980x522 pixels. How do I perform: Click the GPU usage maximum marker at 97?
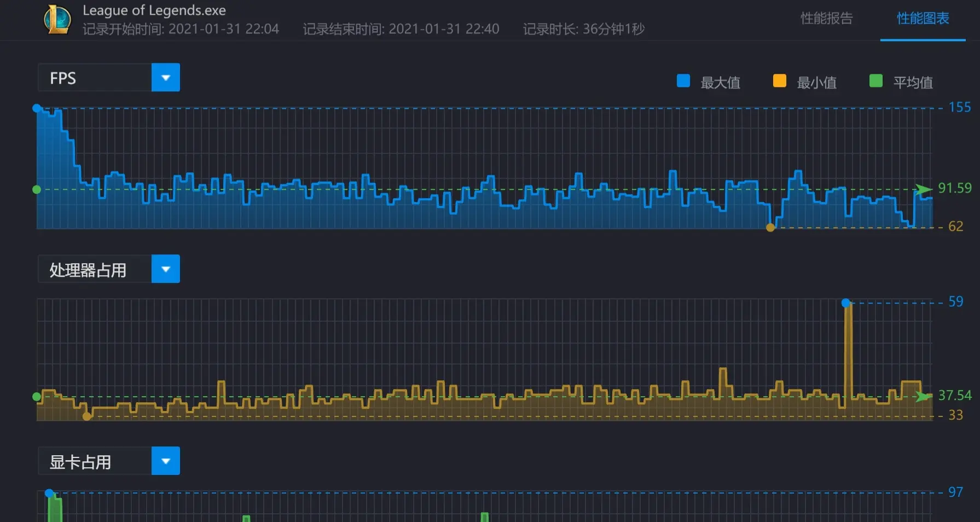[49, 493]
